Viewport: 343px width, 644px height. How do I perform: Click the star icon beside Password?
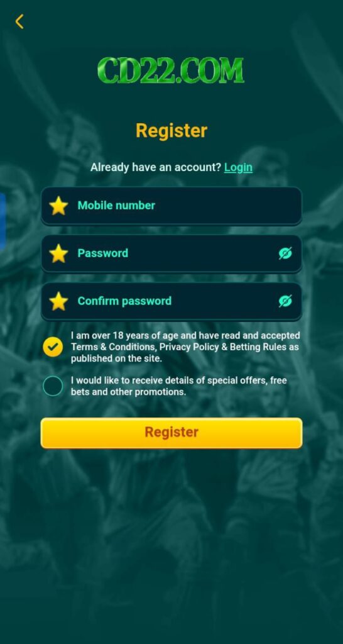(x=58, y=253)
